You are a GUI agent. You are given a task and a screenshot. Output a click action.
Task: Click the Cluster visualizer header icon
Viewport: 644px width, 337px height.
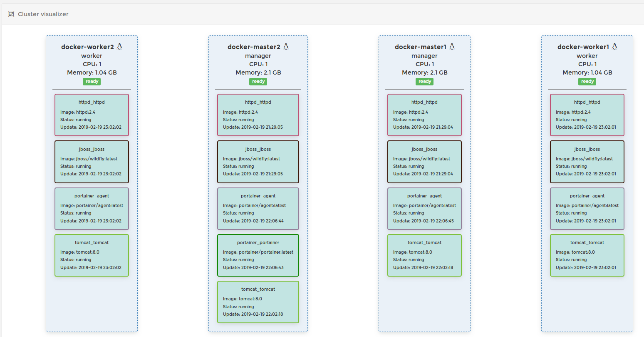pyautogui.click(x=11, y=14)
